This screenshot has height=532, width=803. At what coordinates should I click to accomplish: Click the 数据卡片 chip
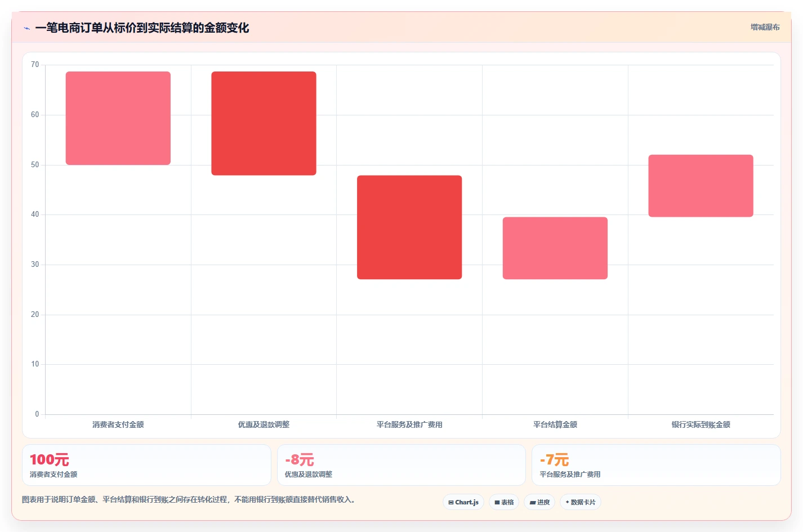(x=581, y=502)
